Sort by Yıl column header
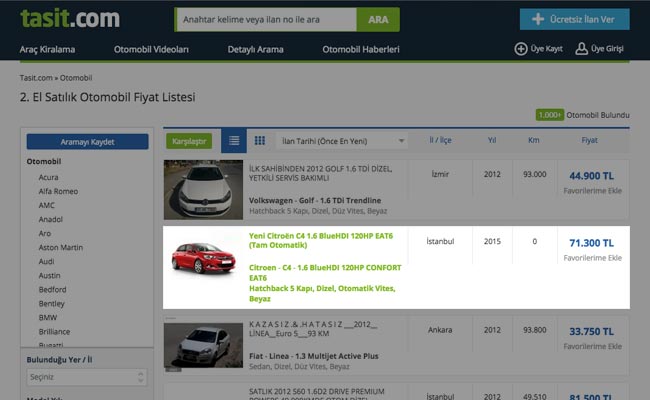The image size is (650, 400). (492, 140)
